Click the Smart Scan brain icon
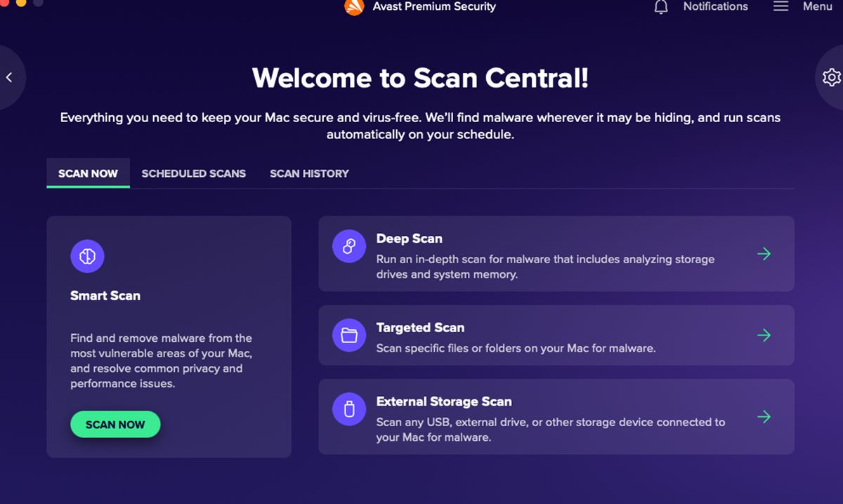Viewport: 843px width, 504px height. coord(87,256)
